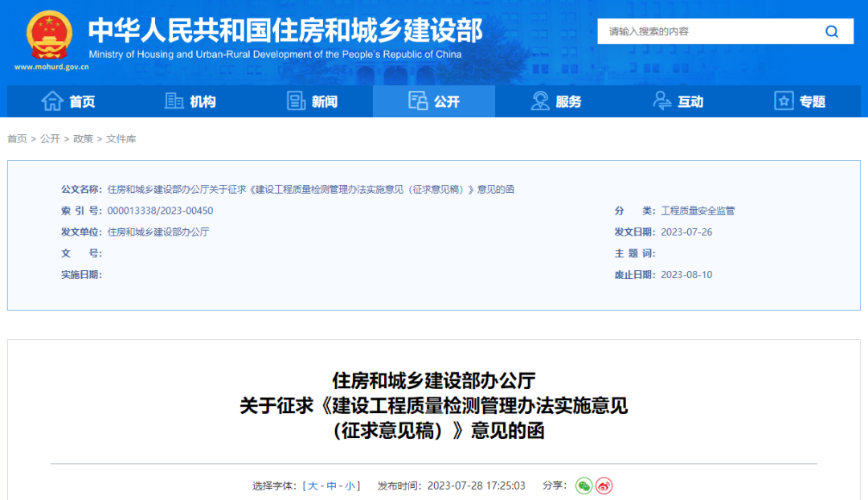
Task: Click the building icon for 机构
Action: (x=174, y=101)
